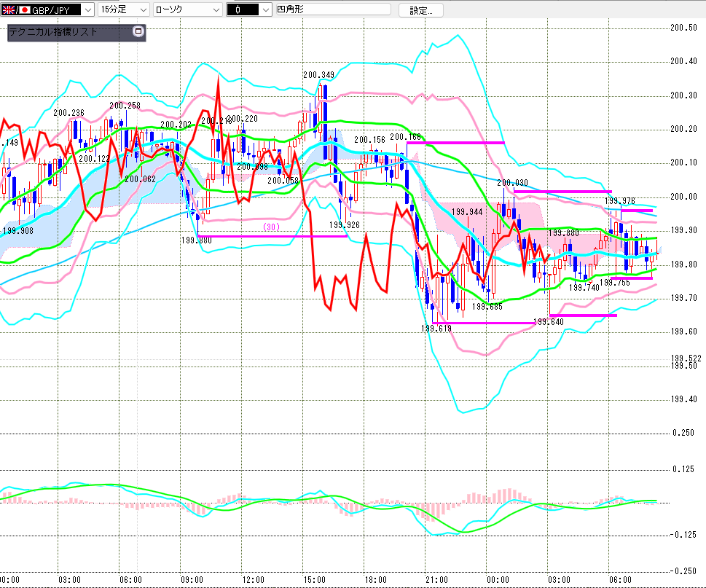Click the (30) label on magenta line
This screenshot has width=706, height=588.
click(271, 227)
